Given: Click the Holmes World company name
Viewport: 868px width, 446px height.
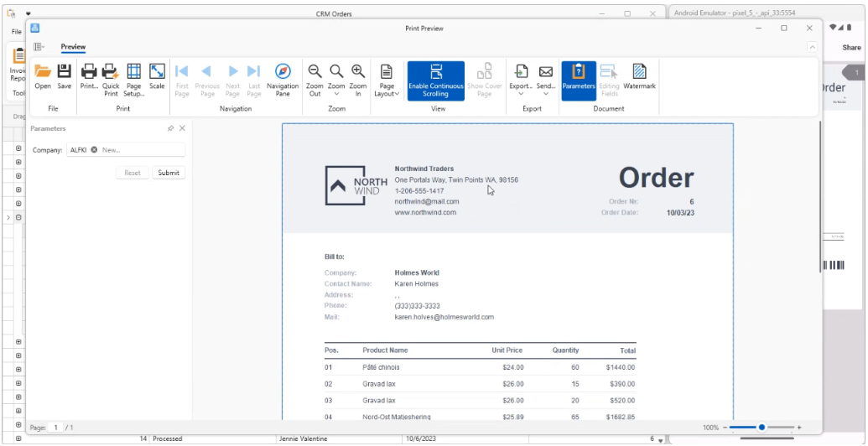Looking at the screenshot, I should pos(416,272).
